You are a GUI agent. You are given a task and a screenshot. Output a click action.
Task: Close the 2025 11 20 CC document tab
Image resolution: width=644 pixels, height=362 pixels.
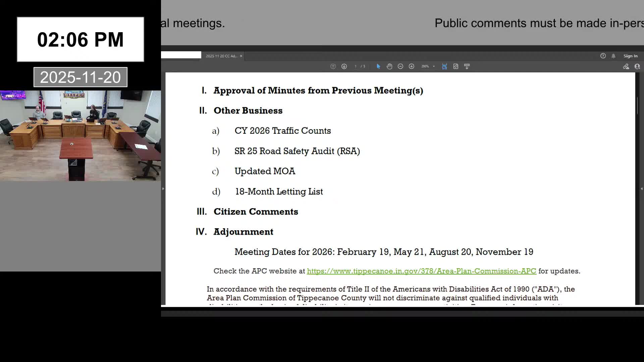241,56
